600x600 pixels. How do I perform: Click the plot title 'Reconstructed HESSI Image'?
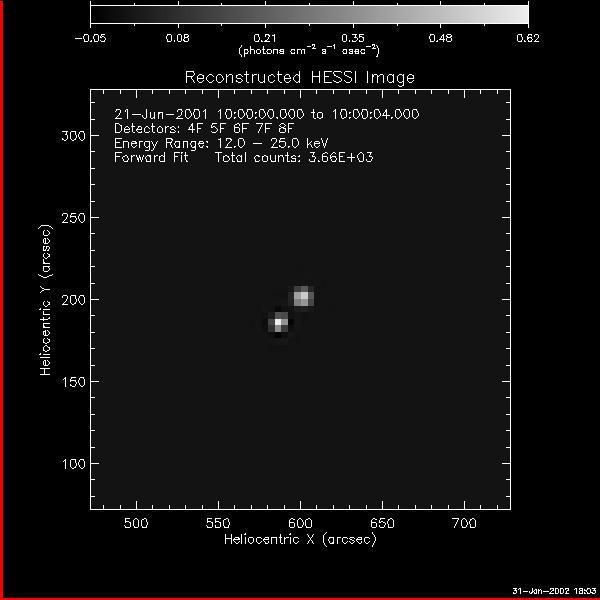tap(300, 78)
